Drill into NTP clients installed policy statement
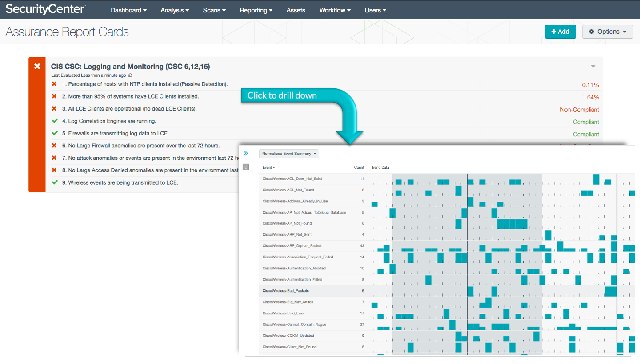The width and height of the screenshot is (640, 364). [x=145, y=84]
